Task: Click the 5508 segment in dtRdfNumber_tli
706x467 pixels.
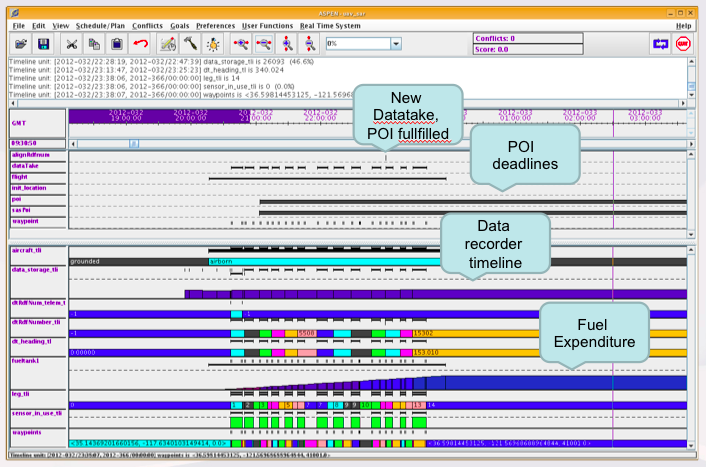Action: click(x=307, y=334)
